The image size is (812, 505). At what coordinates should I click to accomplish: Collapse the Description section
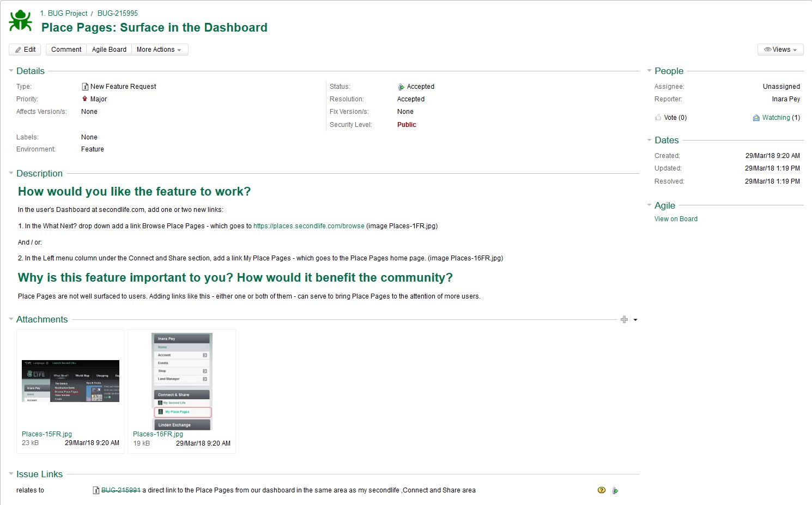tap(11, 173)
